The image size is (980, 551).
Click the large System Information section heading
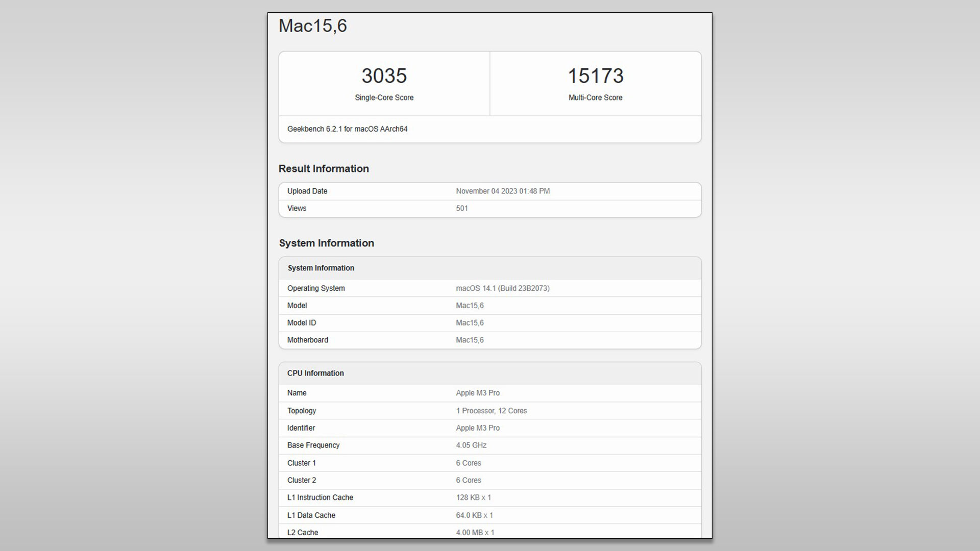[x=327, y=243]
